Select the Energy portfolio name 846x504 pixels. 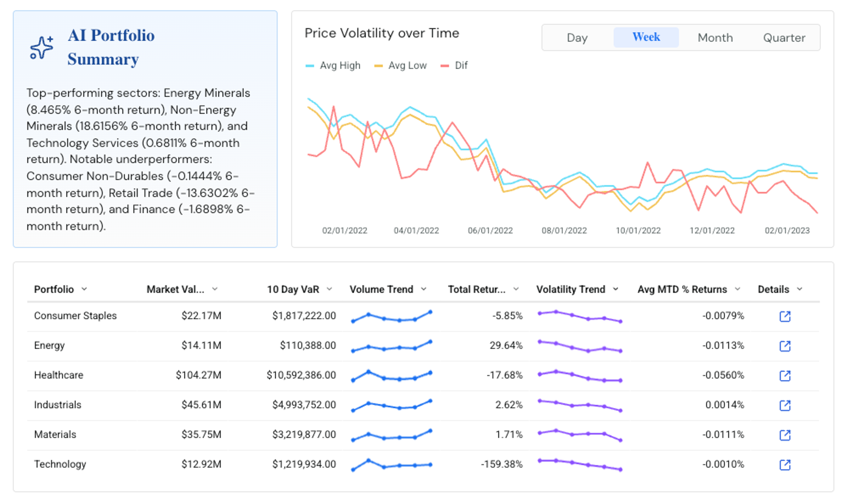pyautogui.click(x=49, y=345)
